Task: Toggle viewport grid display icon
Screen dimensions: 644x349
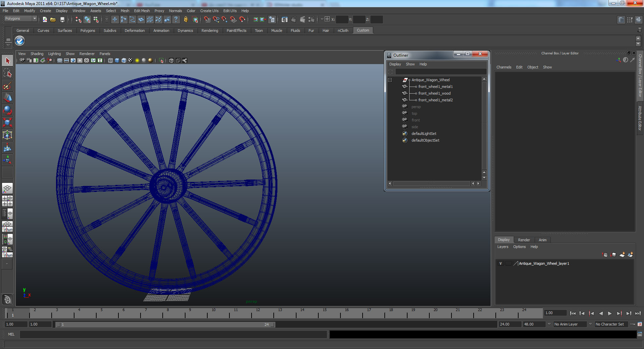Action: [60, 60]
